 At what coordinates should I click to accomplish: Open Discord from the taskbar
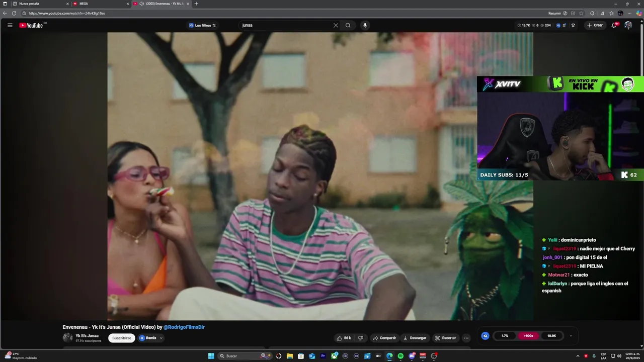tap(412, 356)
